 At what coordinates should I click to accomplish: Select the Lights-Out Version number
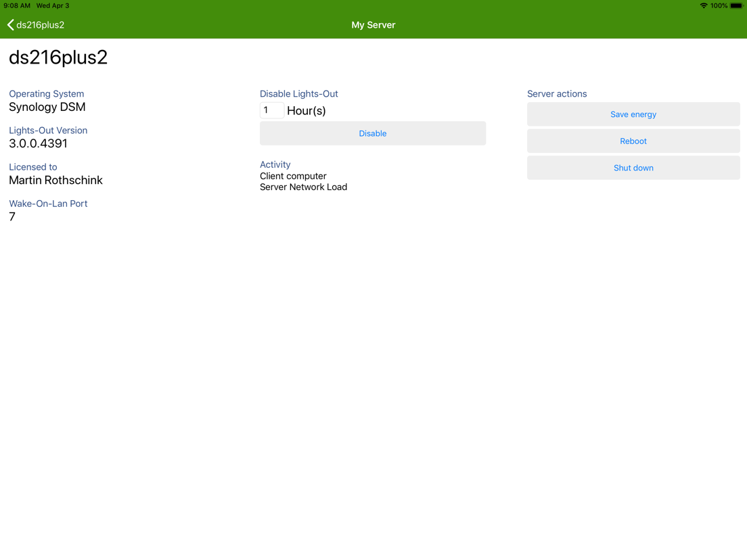pos(38,143)
